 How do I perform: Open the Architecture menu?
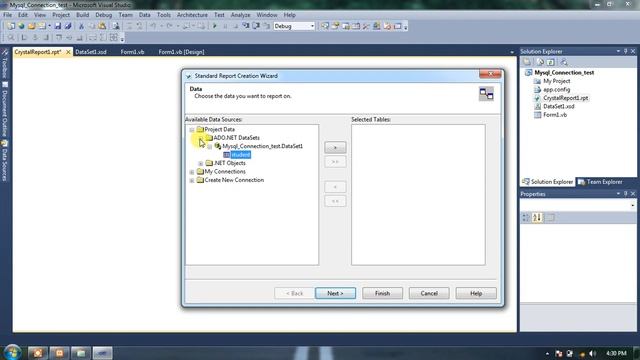coord(192,15)
